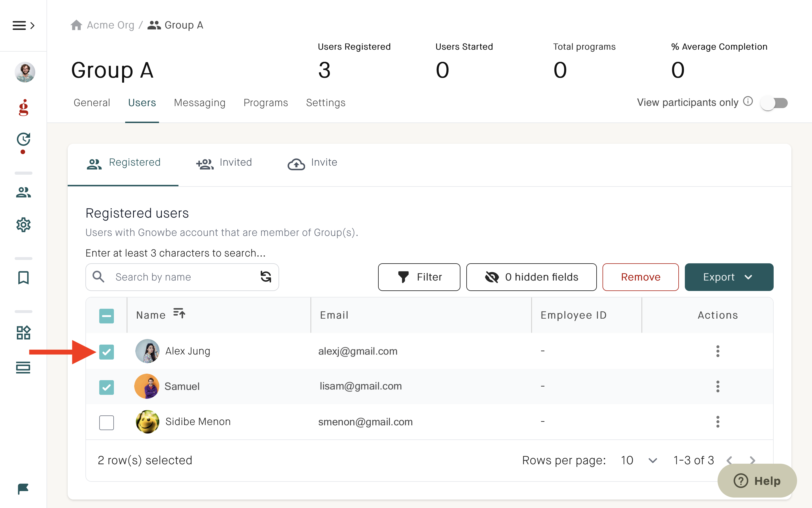Screen dimensions: 812x508
Task: Open the clock activity icon in sidebar
Action: (23, 139)
